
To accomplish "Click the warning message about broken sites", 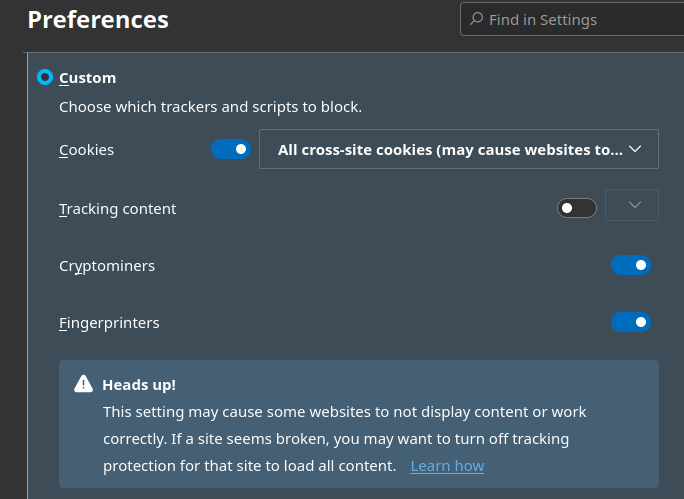I will click(x=345, y=439).
